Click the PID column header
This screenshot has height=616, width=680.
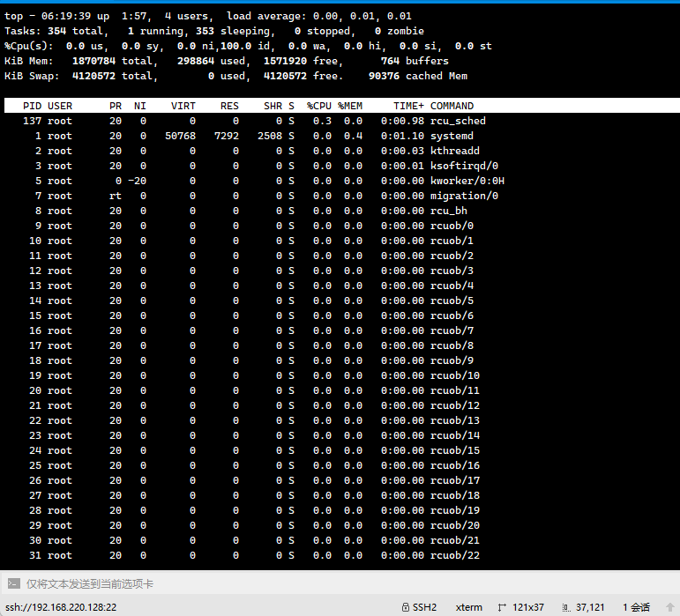tap(32, 106)
